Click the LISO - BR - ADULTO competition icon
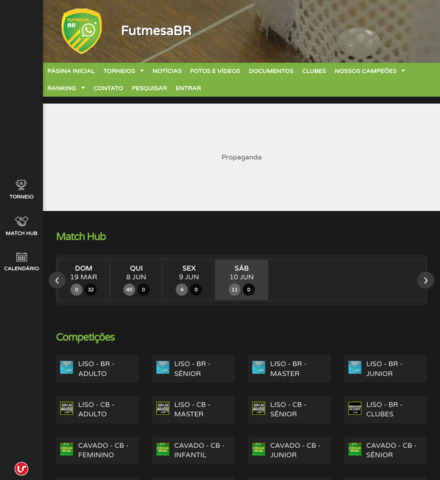440x480 pixels. pos(66,368)
